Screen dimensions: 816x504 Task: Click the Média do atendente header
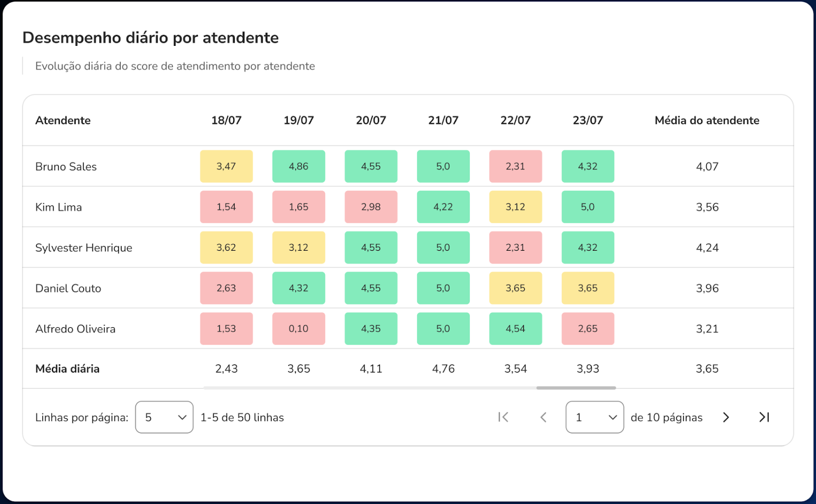click(x=707, y=121)
